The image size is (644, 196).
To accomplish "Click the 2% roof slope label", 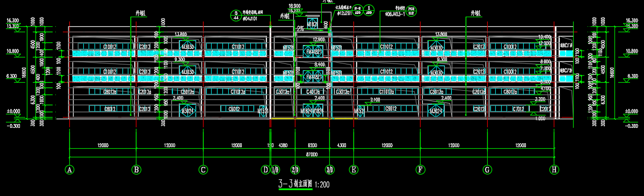I will click(x=300, y=28).
